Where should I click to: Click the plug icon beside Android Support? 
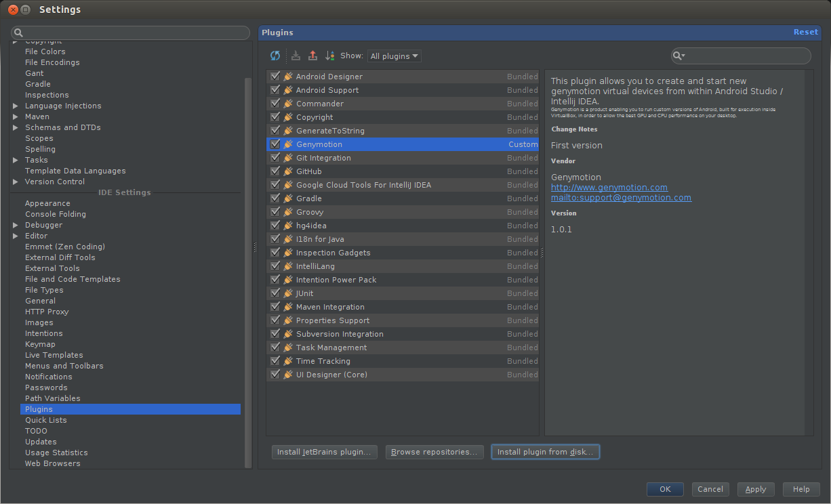288,90
